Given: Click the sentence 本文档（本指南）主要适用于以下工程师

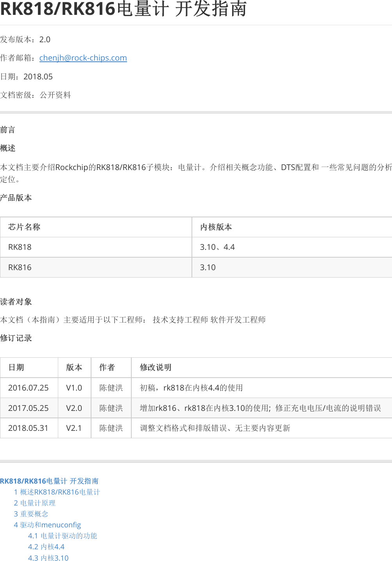Looking at the screenshot, I should [133, 320].
